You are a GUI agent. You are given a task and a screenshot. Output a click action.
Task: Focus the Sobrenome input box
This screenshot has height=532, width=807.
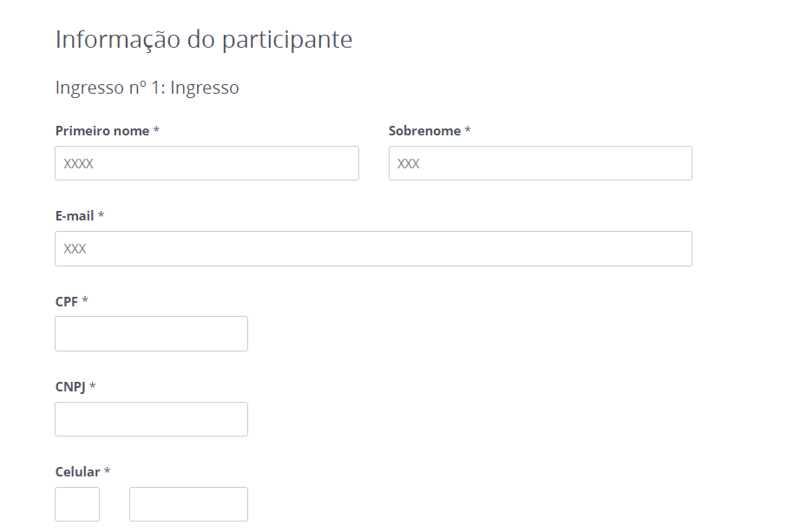tap(540, 163)
